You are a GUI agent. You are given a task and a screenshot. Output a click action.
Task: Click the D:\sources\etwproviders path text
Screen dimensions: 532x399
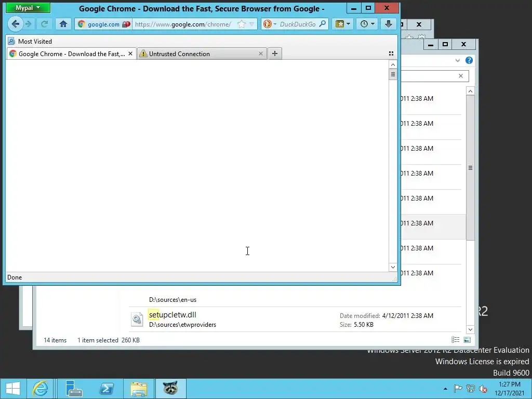pos(182,325)
